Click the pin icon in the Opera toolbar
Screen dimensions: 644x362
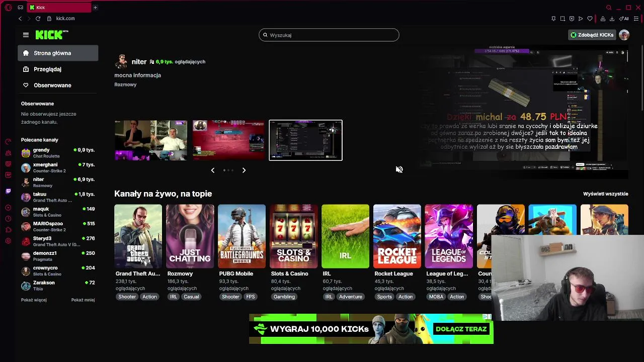(x=553, y=19)
